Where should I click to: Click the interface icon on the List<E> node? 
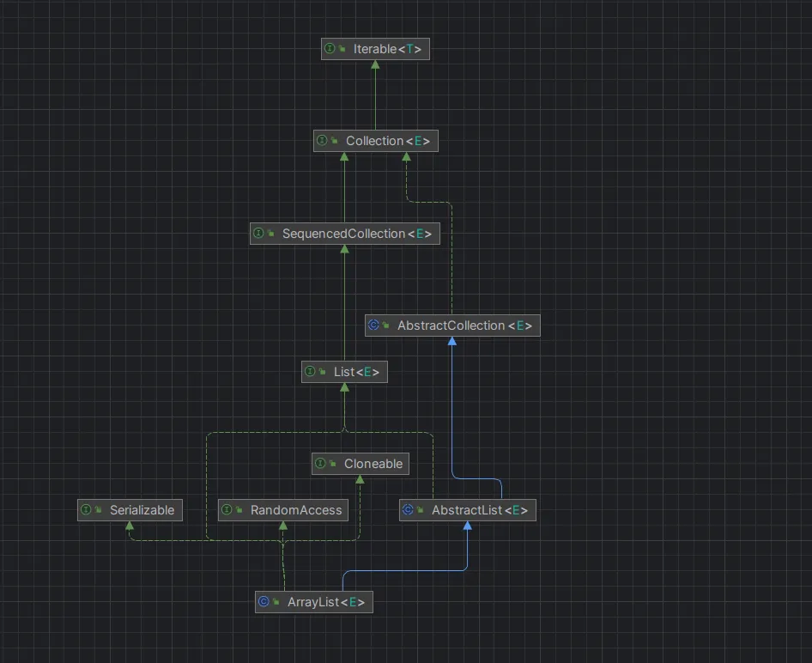(310, 372)
